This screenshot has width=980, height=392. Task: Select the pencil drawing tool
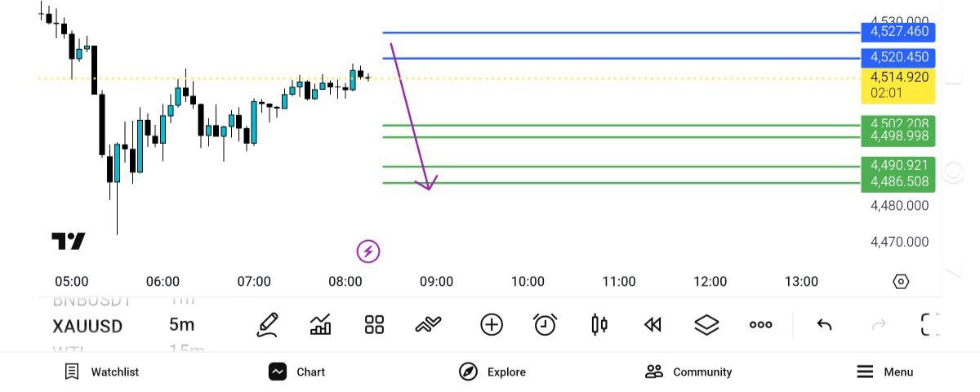coord(267,325)
